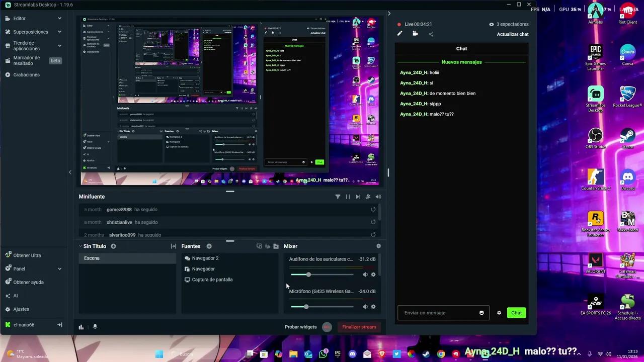644x362 pixels.
Task: Mute alerts with crossed bell icon
Action: pyautogui.click(x=368, y=197)
